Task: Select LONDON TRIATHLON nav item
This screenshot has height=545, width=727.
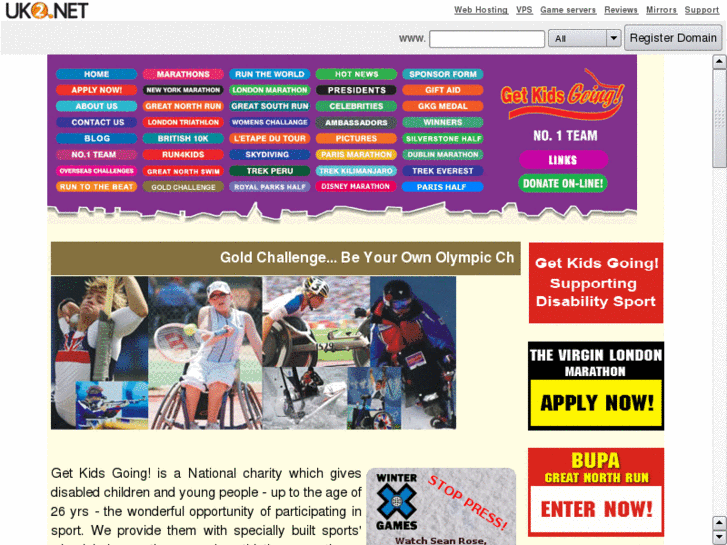Action: tap(183, 122)
